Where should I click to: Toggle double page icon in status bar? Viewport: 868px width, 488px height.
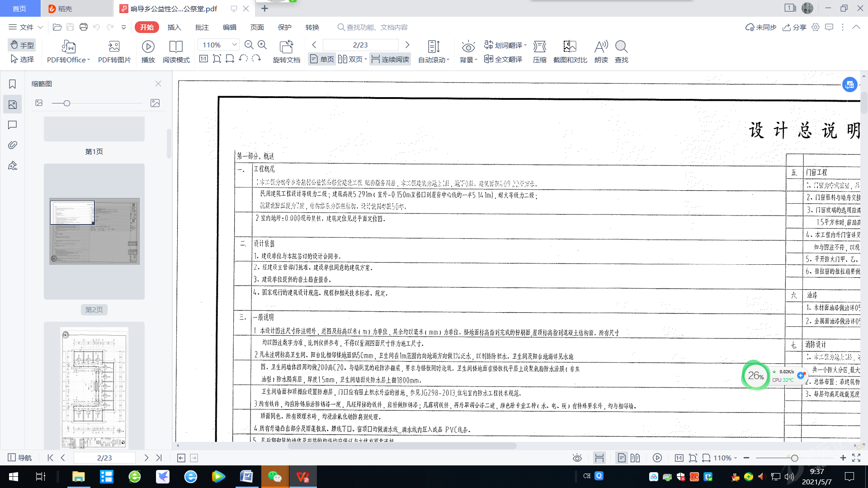(635, 458)
